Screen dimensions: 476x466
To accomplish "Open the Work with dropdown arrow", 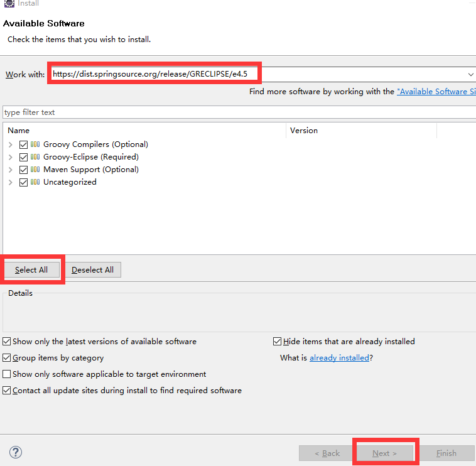I will (470, 74).
